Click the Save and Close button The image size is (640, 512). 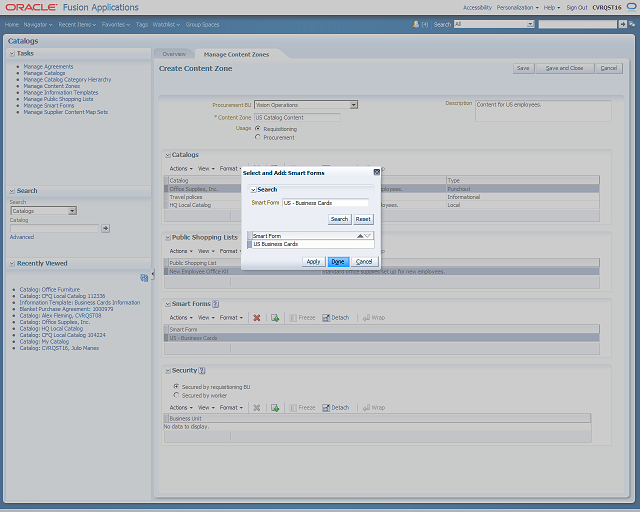point(564,68)
